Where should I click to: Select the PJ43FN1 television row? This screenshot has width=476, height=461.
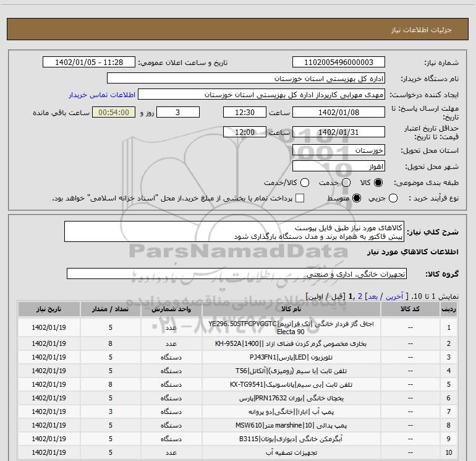[238, 357]
